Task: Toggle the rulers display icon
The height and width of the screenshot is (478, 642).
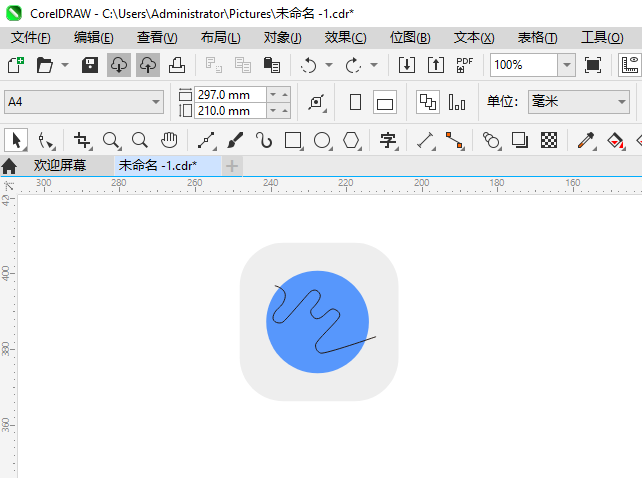Action: (630, 65)
